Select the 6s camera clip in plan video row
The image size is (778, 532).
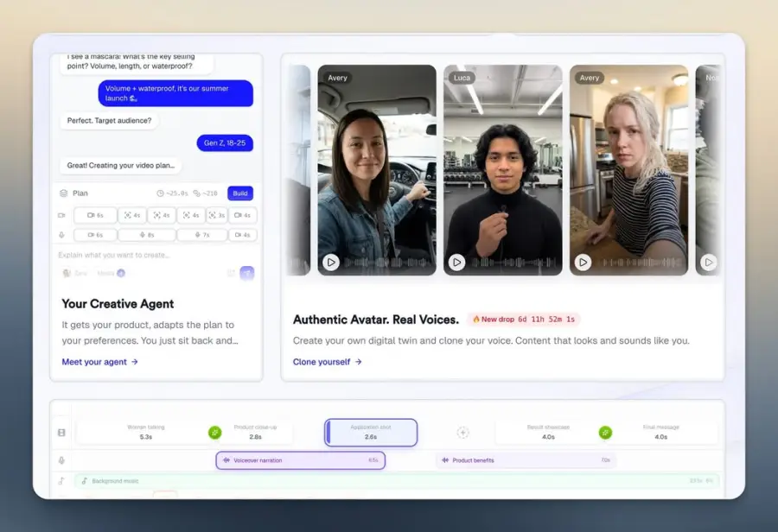pyautogui.click(x=95, y=215)
